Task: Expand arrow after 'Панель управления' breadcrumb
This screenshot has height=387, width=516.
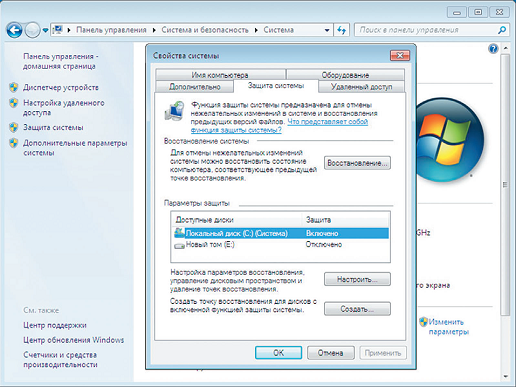Action: 154,30
